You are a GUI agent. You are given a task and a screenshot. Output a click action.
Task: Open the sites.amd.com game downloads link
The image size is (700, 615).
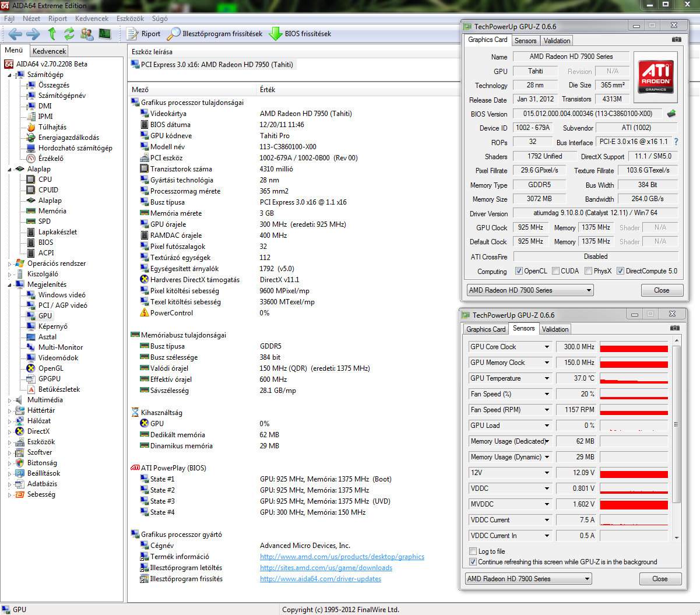pyautogui.click(x=326, y=568)
